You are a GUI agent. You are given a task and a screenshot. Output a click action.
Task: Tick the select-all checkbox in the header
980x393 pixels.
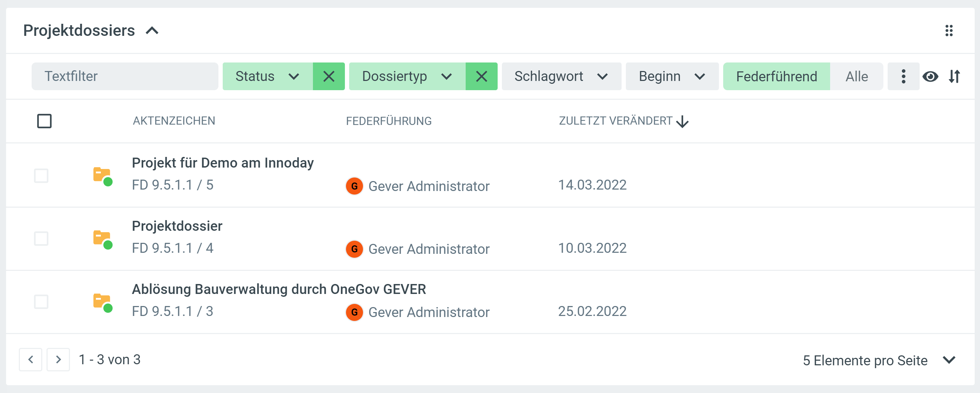(x=44, y=121)
